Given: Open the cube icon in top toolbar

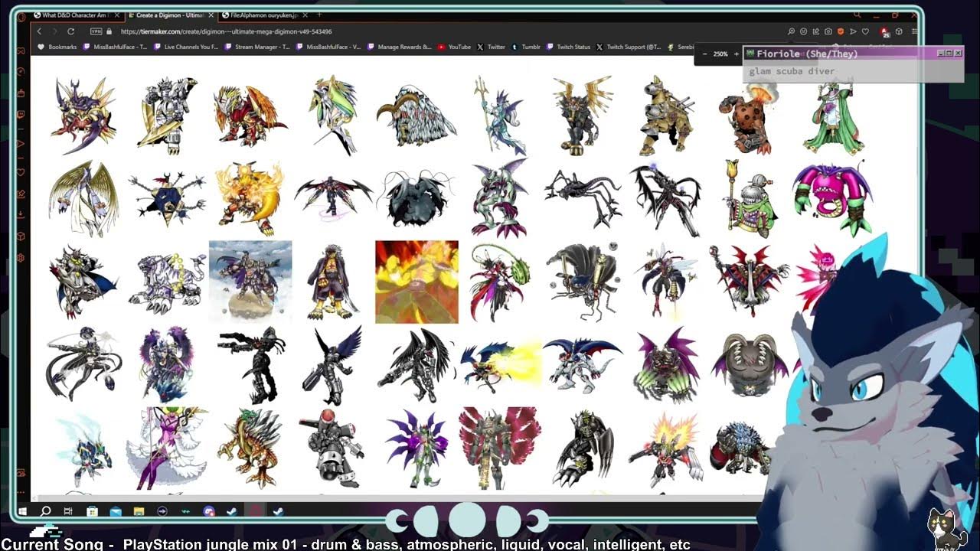Looking at the screenshot, I should point(899,31).
